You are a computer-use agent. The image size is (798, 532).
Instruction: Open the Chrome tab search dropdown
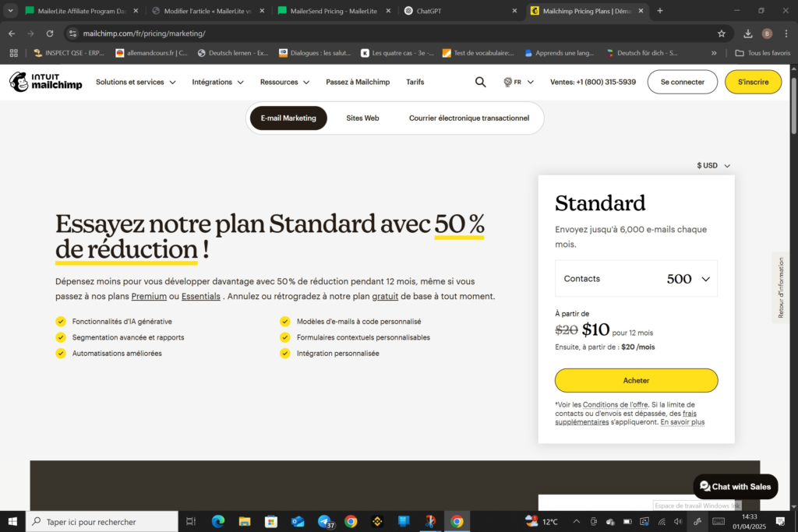pyautogui.click(x=10, y=11)
